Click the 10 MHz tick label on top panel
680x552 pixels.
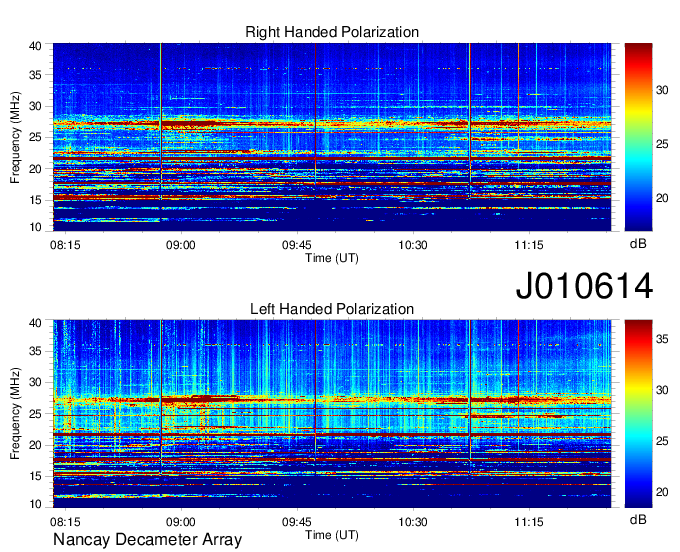click(35, 227)
